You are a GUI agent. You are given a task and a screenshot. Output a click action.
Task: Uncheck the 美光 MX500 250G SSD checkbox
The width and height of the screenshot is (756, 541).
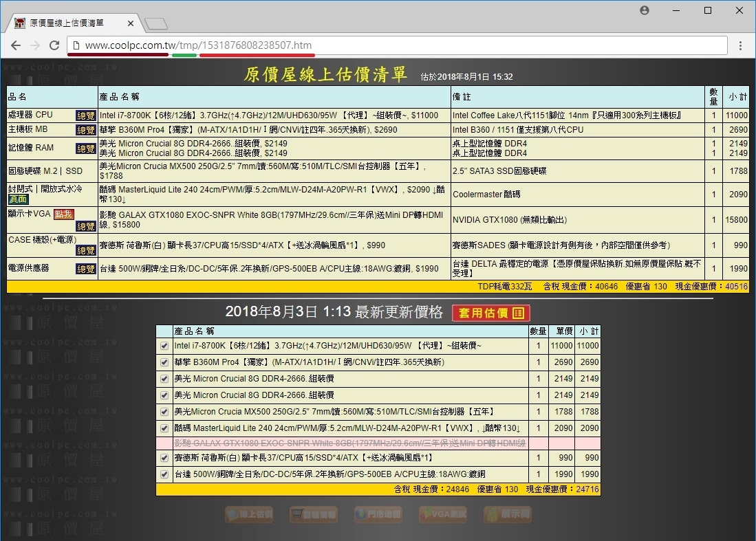pos(164,412)
